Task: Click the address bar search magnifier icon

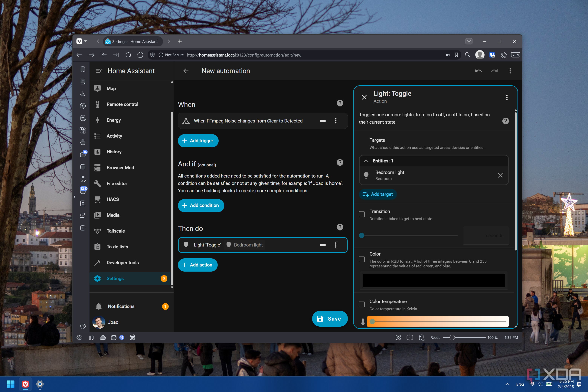Action: (x=468, y=55)
